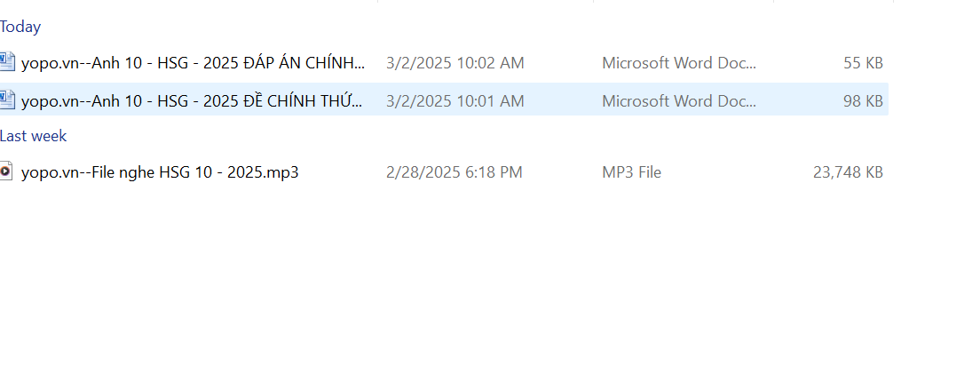Click the MP3 File type label
The height and width of the screenshot is (382, 980).
pos(631,172)
